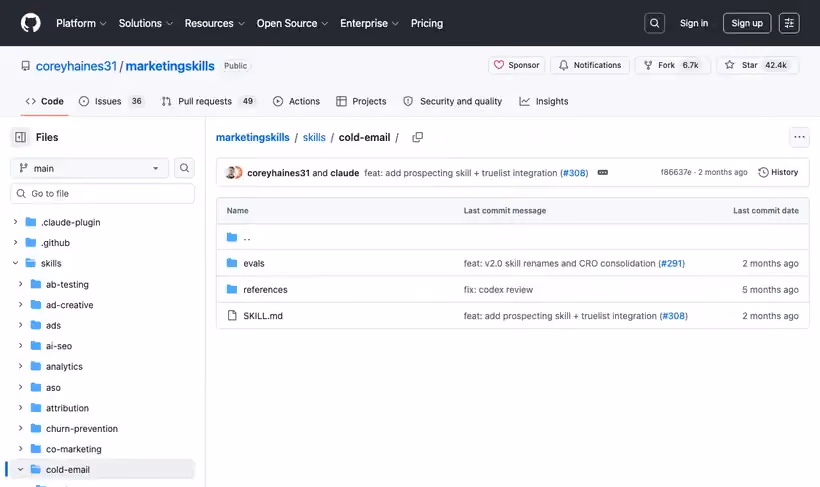Expand the co-marketing folder chevron
Screen dimensions: 820x487
coord(20,449)
